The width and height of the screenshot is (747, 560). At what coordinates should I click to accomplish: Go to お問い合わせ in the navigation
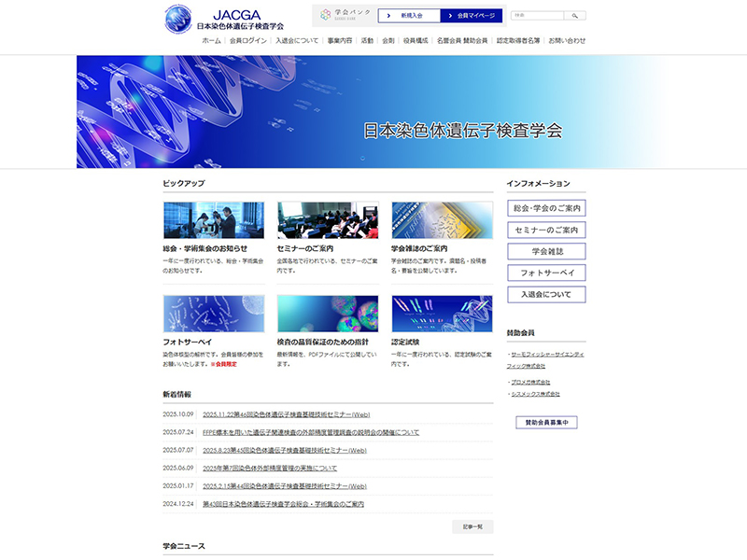pos(567,41)
